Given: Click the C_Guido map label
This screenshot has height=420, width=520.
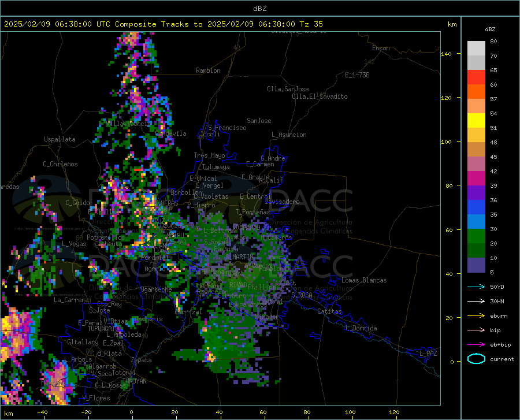Looking at the screenshot, I should (77, 203).
